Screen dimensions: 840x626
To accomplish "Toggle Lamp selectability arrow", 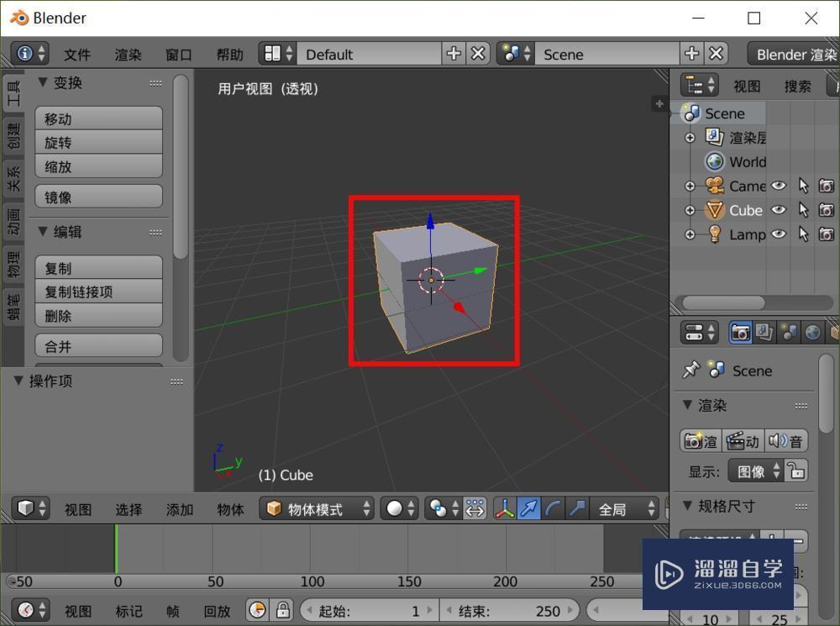I will pyautogui.click(x=802, y=234).
